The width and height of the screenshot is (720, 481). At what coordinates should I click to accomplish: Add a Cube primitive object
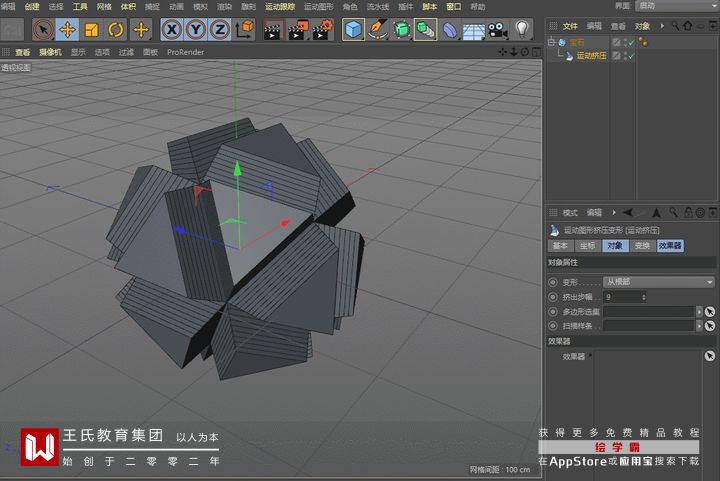point(353,30)
